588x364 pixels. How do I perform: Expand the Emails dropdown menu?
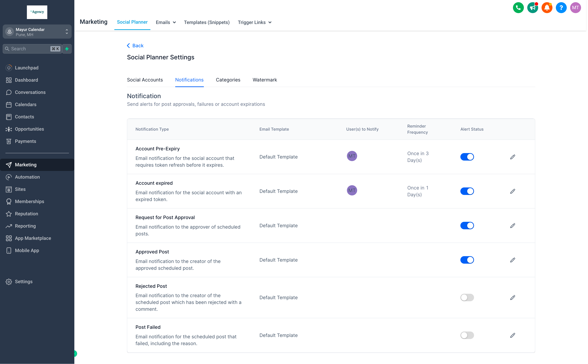coord(166,22)
